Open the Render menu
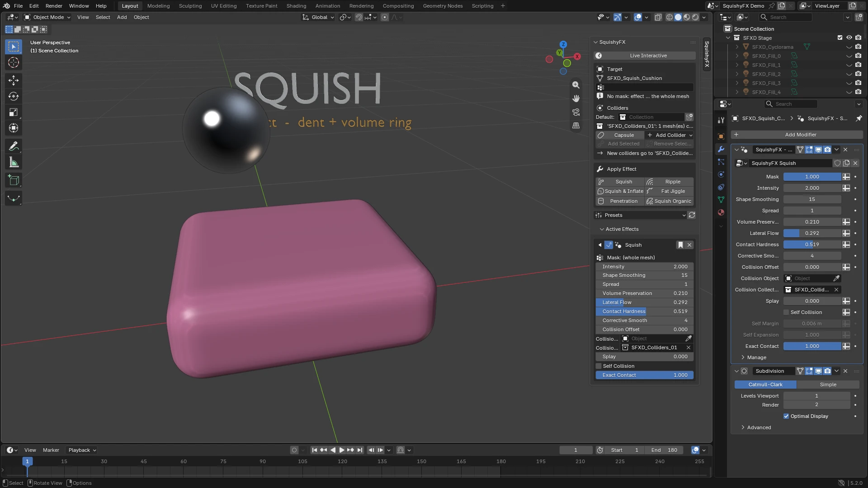868x488 pixels. (54, 6)
